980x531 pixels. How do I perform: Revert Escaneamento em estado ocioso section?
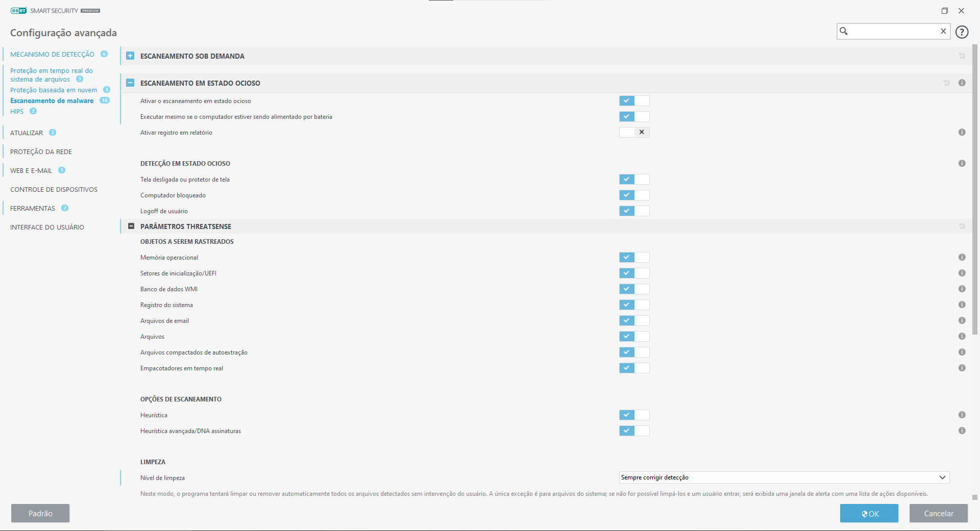click(x=946, y=83)
